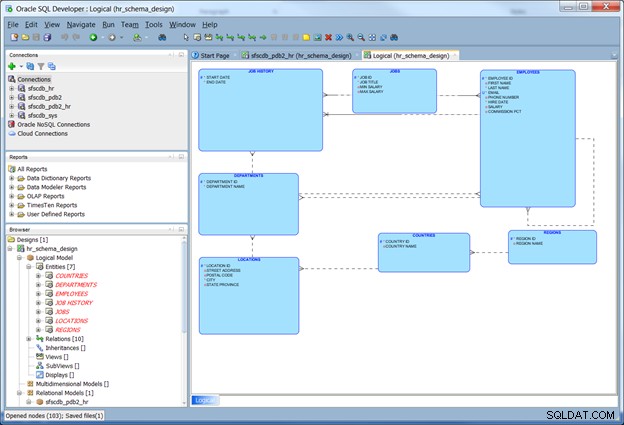The width and height of the screenshot is (624, 425).
Task: Open the Team menu
Action: coord(130,25)
